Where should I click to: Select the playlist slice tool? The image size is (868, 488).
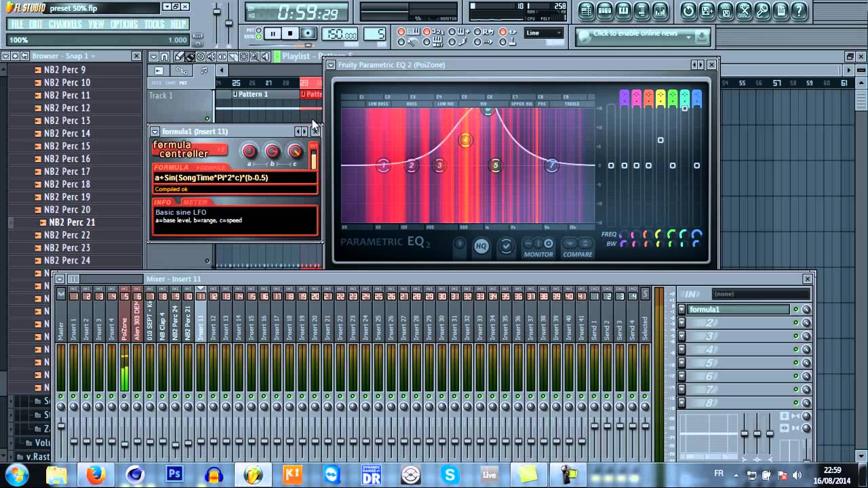coord(233,57)
